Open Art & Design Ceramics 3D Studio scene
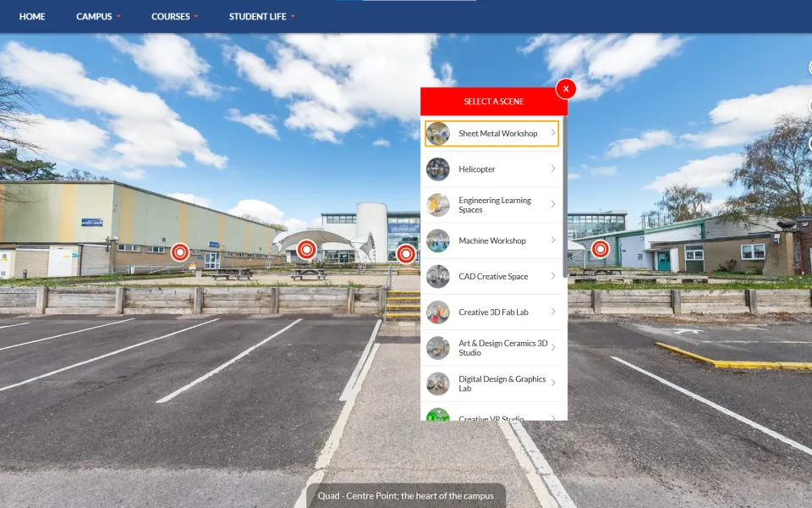The image size is (812, 508). pyautogui.click(x=491, y=348)
